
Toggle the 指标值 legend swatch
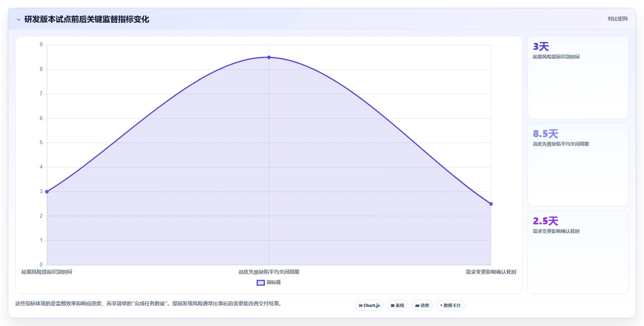[261, 283]
